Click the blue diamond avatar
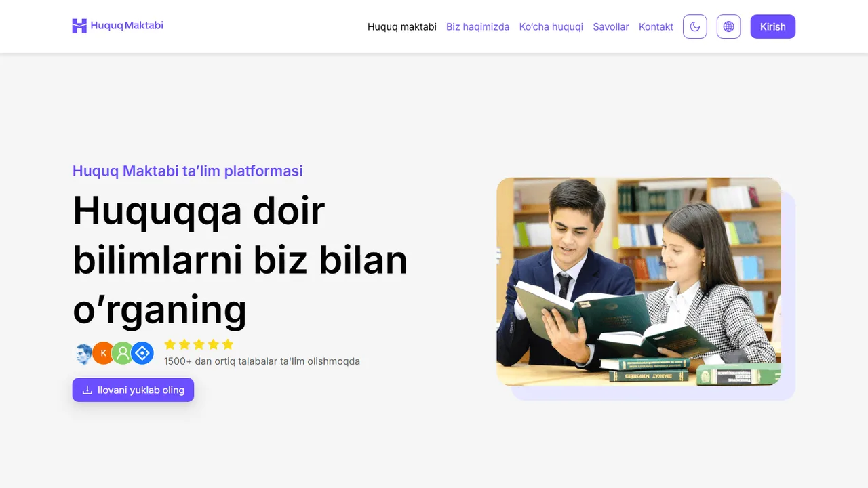Viewport: 868px width, 488px height. pyautogui.click(x=142, y=353)
